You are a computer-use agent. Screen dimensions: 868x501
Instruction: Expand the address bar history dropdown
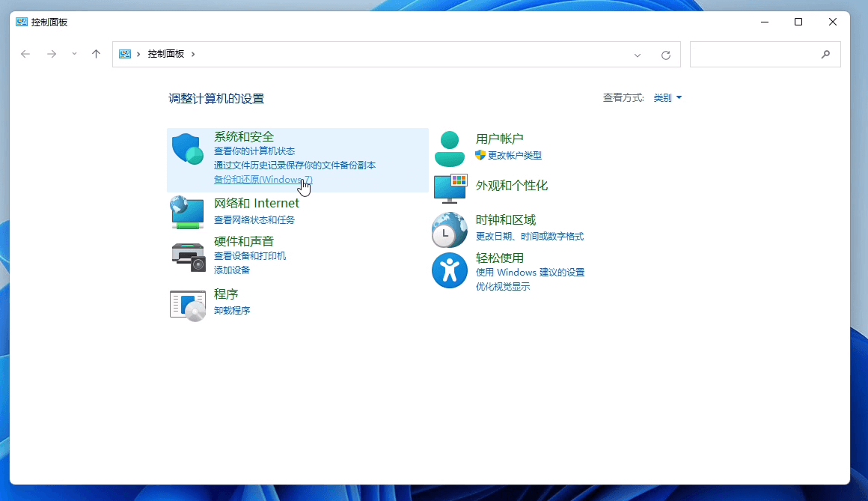click(x=638, y=55)
